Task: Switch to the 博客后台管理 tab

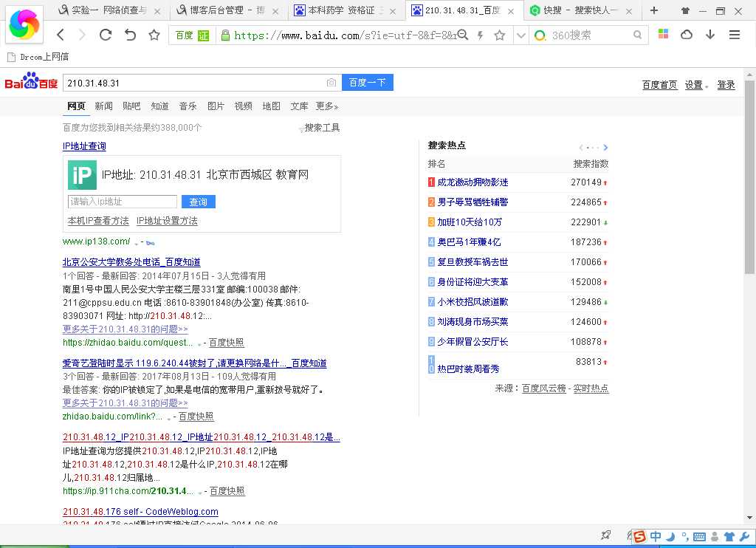Action: [x=227, y=10]
